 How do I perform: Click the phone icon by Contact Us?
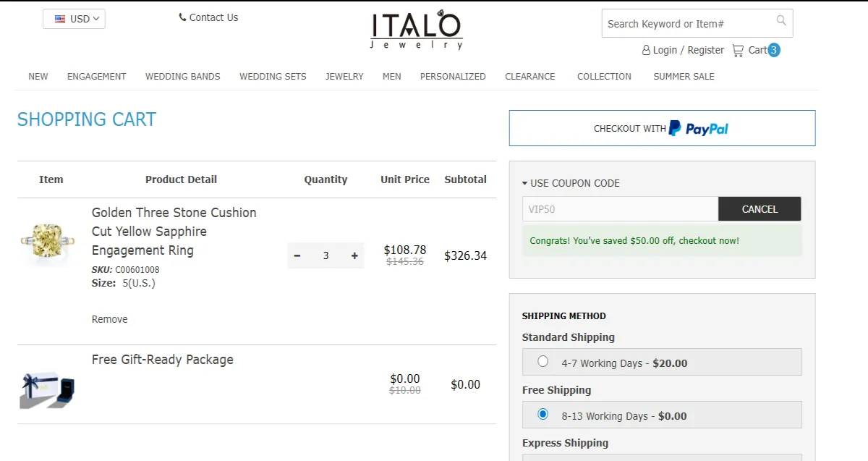(182, 17)
